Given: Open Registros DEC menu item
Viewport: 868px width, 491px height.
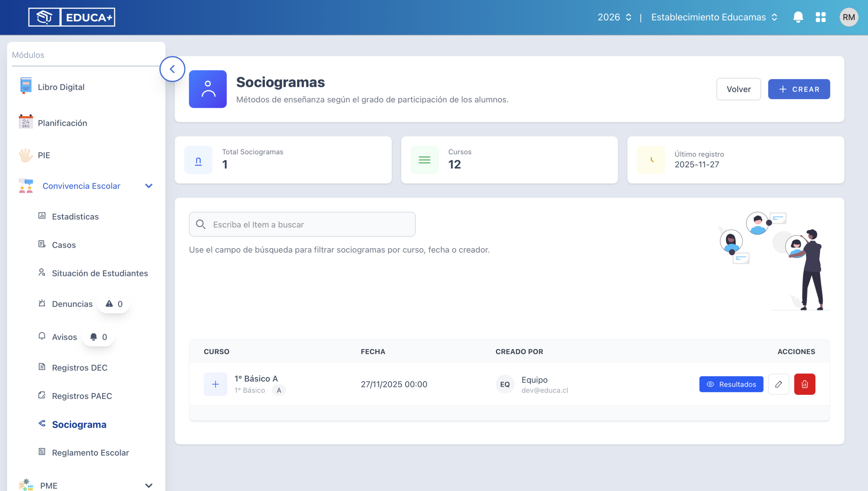Looking at the screenshot, I should [x=80, y=368].
